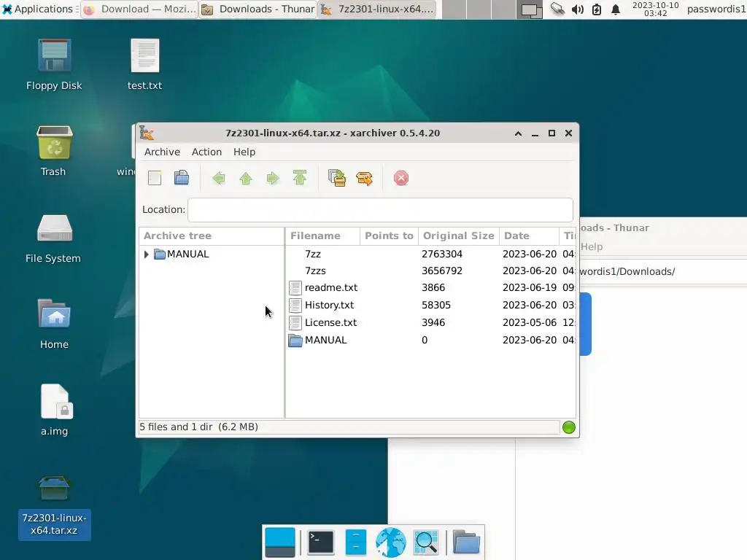Select the Floppy Disk desktop icon
The height and width of the screenshot is (560, 747).
click(54, 65)
